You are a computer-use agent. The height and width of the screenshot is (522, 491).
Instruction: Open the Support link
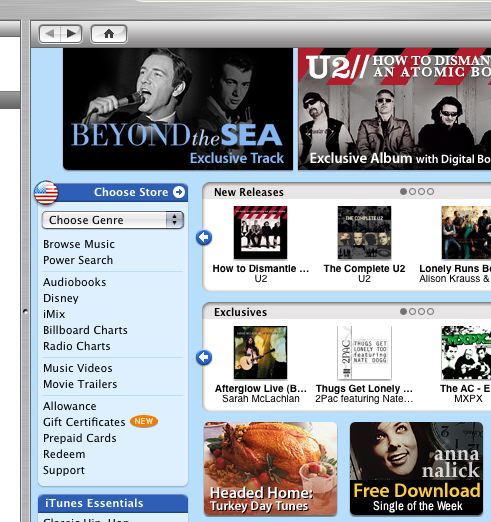pos(64,470)
